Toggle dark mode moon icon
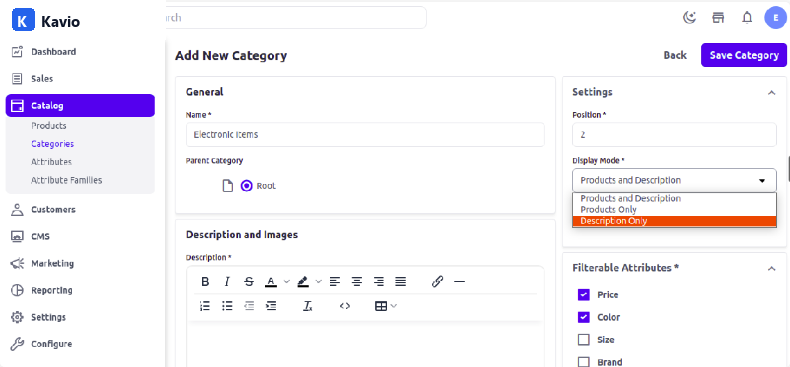790x367 pixels. [689, 18]
